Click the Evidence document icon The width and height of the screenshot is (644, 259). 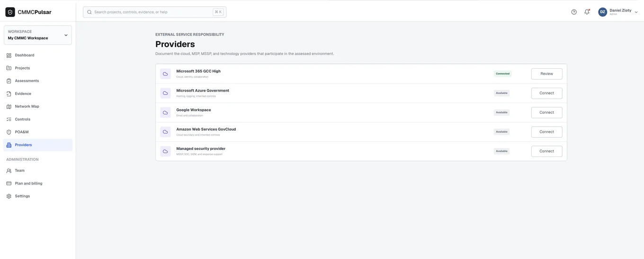[9, 94]
